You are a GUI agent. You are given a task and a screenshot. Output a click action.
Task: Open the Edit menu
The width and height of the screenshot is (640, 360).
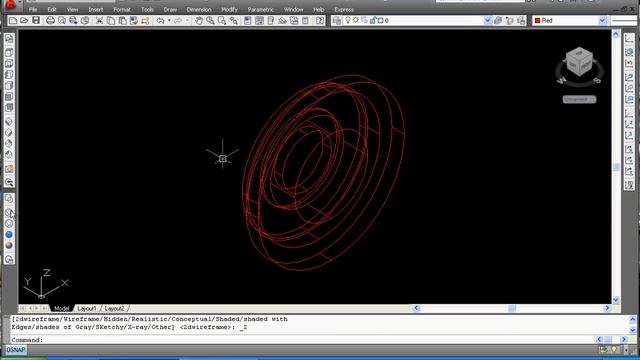point(52,9)
